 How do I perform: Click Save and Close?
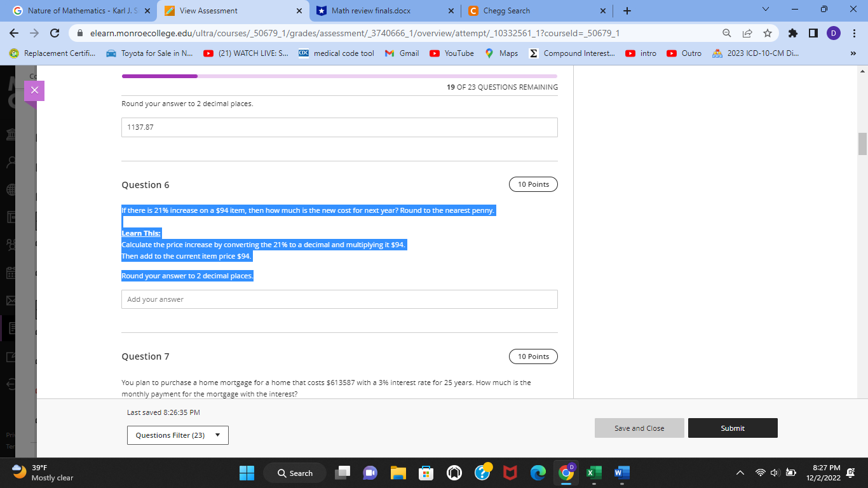tap(639, 428)
